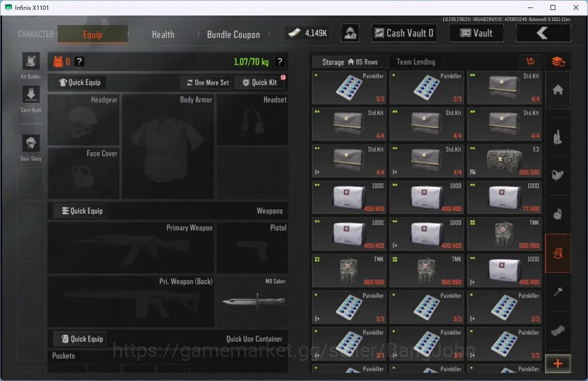Select the grenade storage category
This screenshot has height=381, width=588.
point(558,214)
